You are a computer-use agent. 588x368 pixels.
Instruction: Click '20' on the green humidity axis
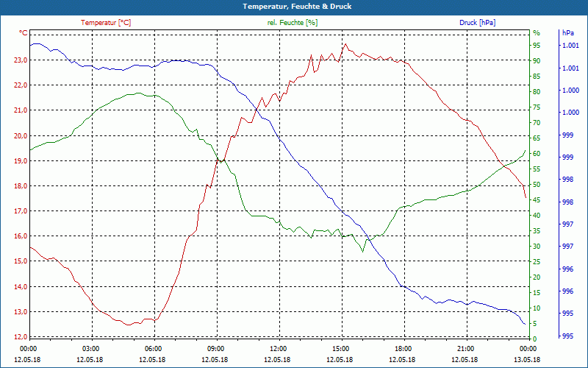point(537,277)
